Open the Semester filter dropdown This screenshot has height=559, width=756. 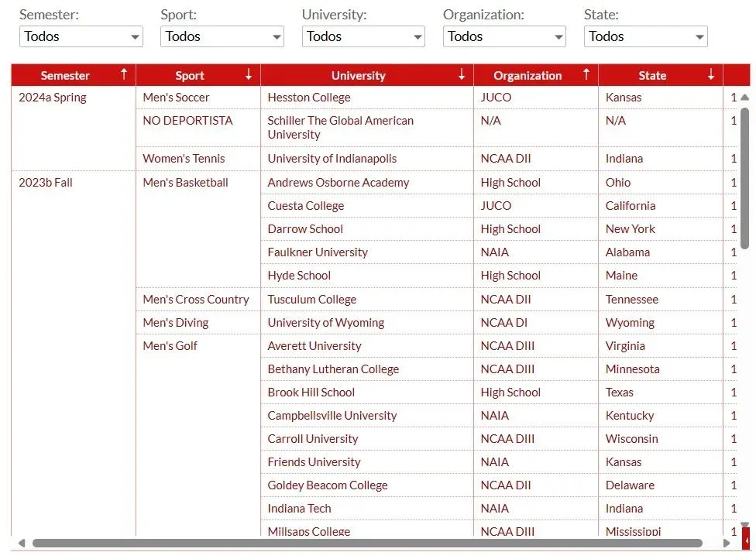point(81,36)
